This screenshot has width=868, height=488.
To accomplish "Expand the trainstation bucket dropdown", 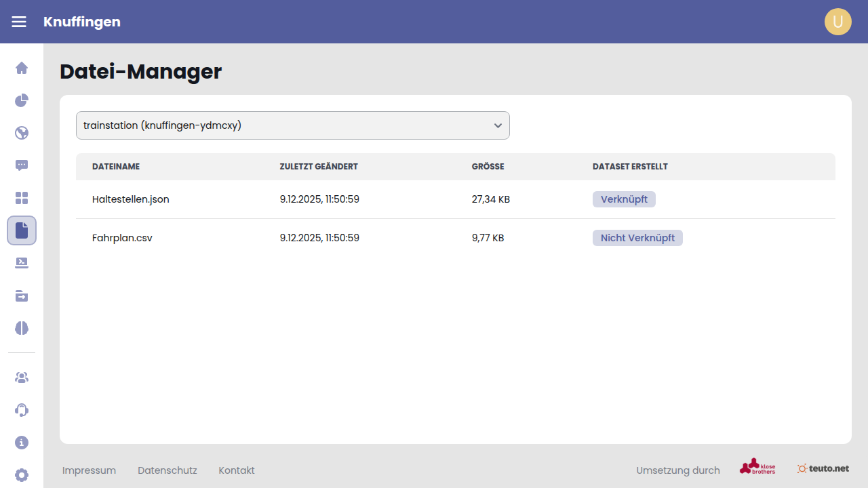I will click(292, 125).
